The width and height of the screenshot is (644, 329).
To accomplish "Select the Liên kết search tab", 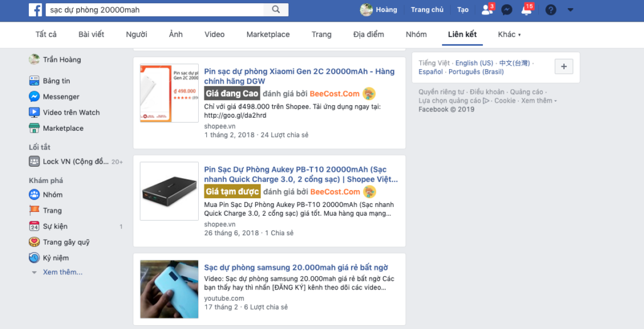I will point(462,35).
